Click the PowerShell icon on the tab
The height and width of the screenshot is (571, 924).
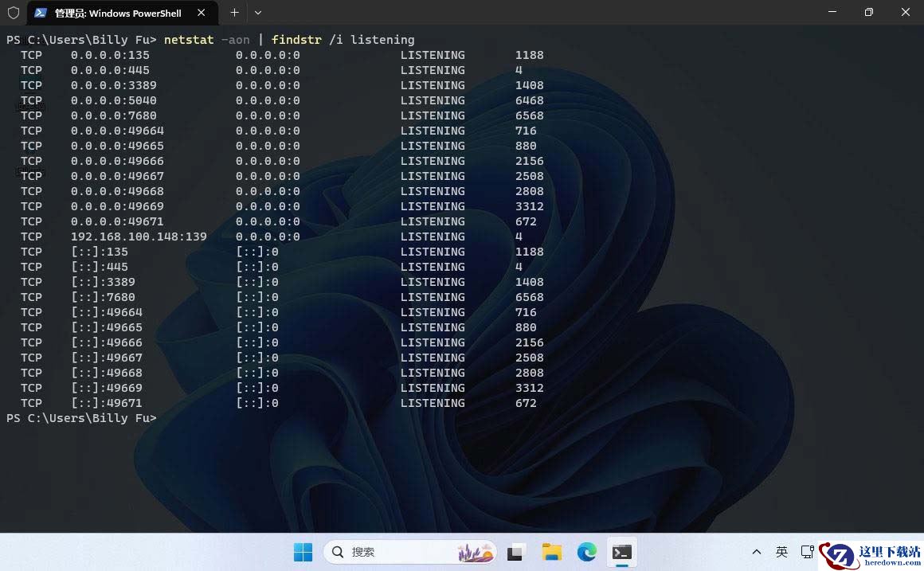click(41, 13)
